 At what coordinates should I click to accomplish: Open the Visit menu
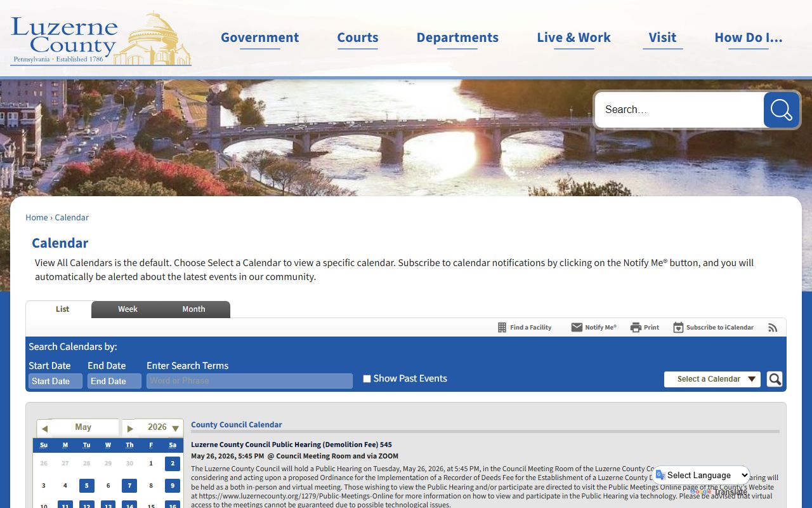pyautogui.click(x=662, y=37)
